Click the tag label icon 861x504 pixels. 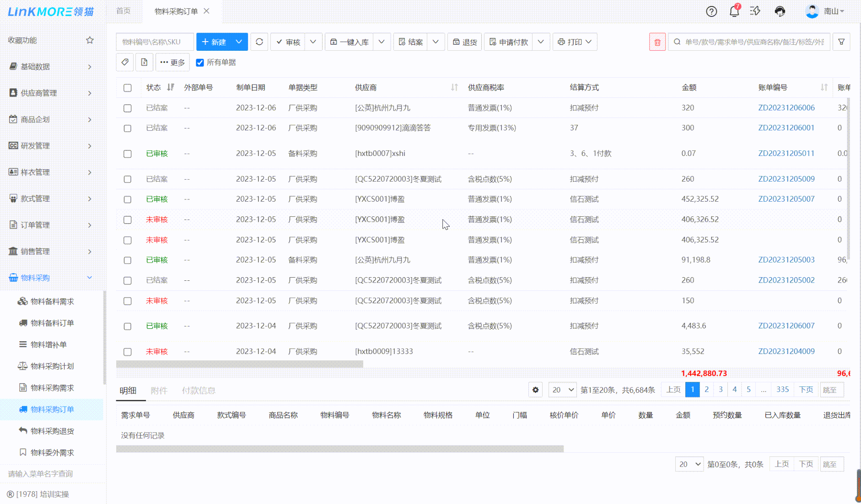[x=125, y=62]
